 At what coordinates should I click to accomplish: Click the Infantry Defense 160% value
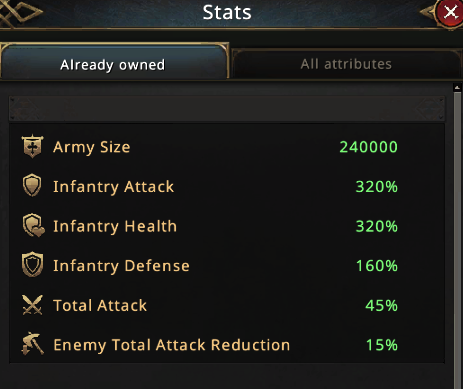pos(377,266)
